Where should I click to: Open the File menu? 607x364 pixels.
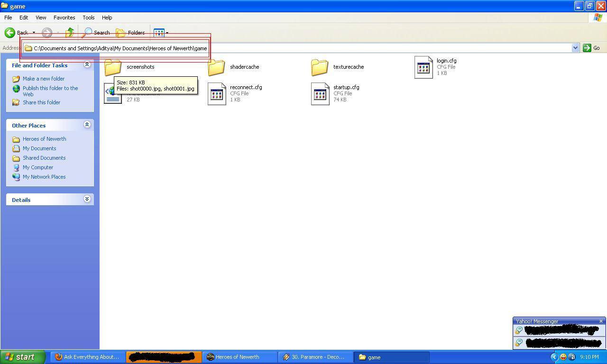(x=8, y=18)
